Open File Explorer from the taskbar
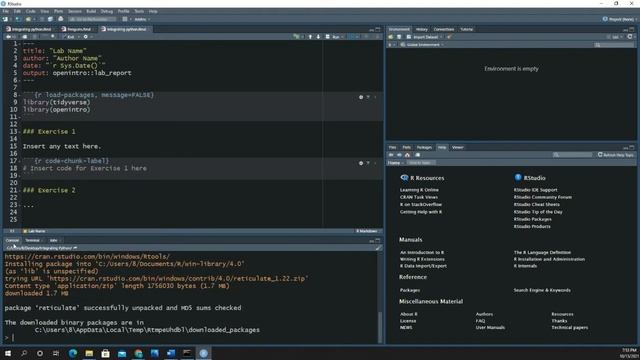The height and width of the screenshot is (360, 640). pos(89,353)
